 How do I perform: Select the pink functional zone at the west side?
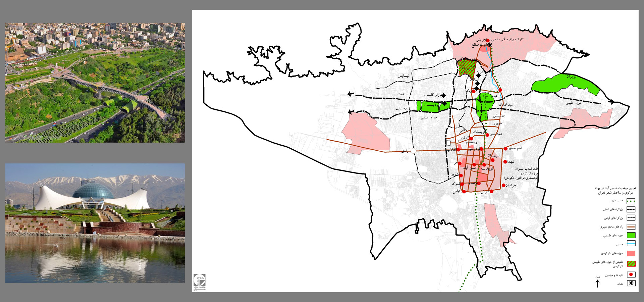click(367, 134)
